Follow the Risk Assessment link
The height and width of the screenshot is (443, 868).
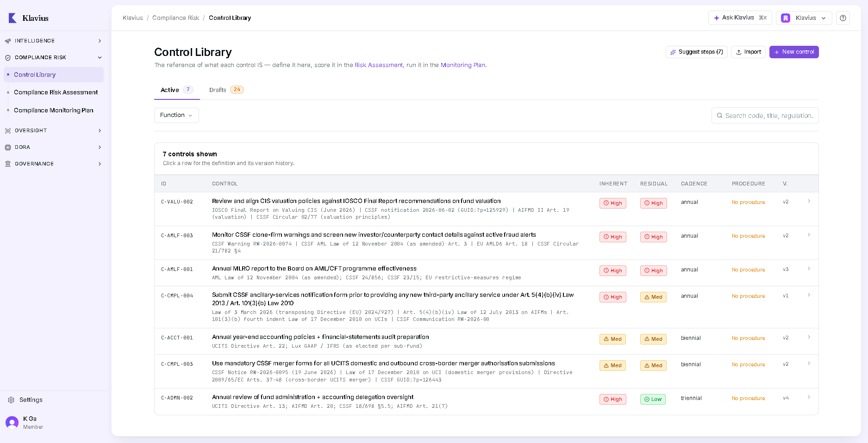click(379, 65)
